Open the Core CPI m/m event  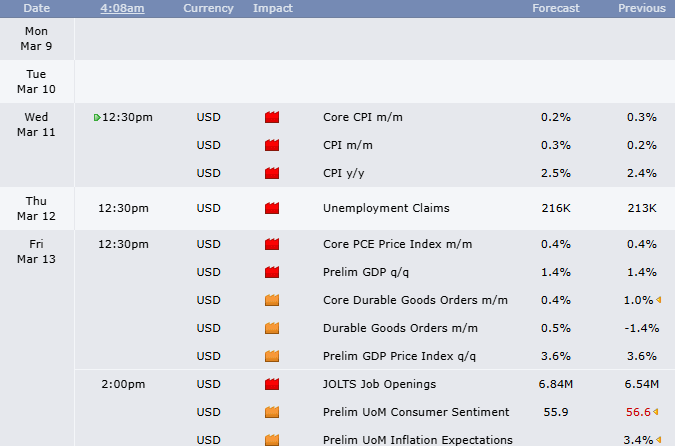(363, 117)
